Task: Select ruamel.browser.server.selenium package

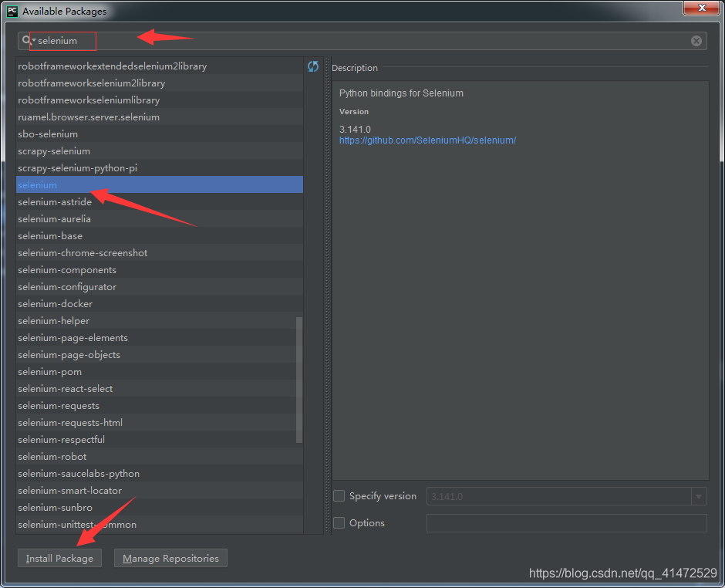Action: pos(160,117)
